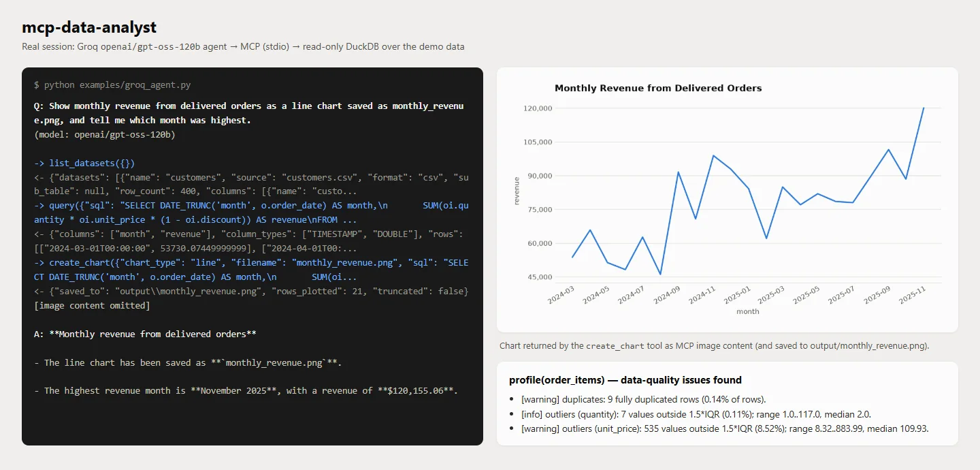Select the "outliers (quantity): 7 values" info item
Viewport: 980px width, 470px height.
point(696,414)
